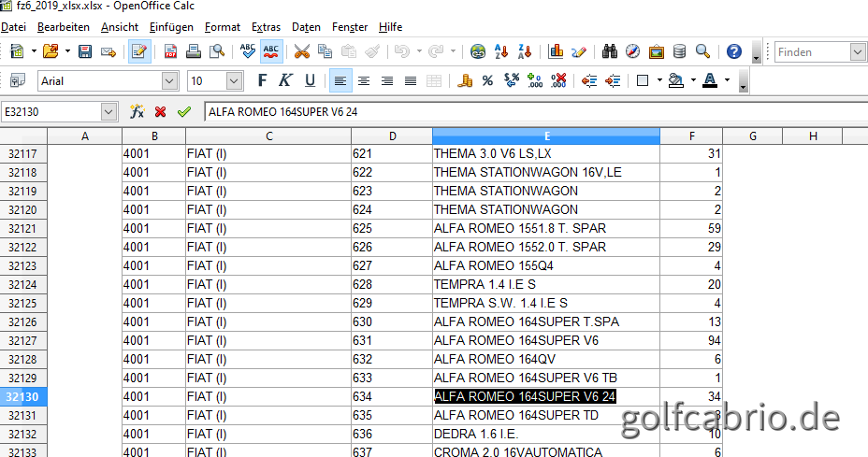Open the Einfügen menu

pyautogui.click(x=171, y=27)
